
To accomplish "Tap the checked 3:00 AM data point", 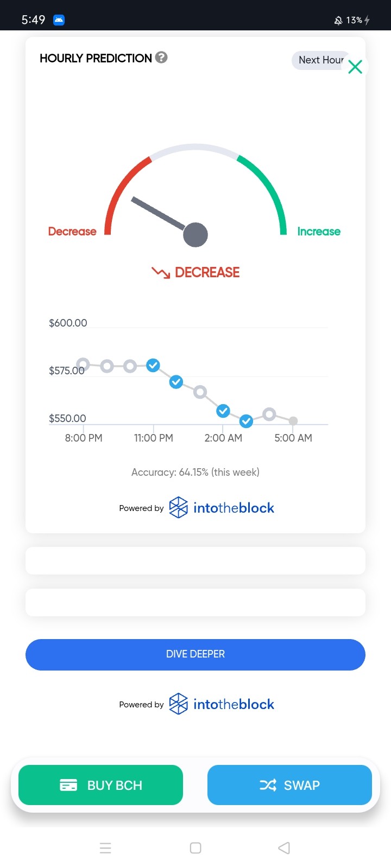I will coord(246,420).
